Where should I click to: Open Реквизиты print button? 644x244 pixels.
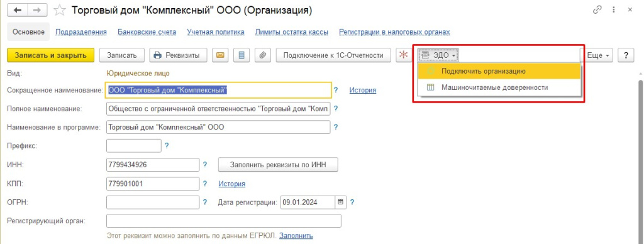point(178,55)
